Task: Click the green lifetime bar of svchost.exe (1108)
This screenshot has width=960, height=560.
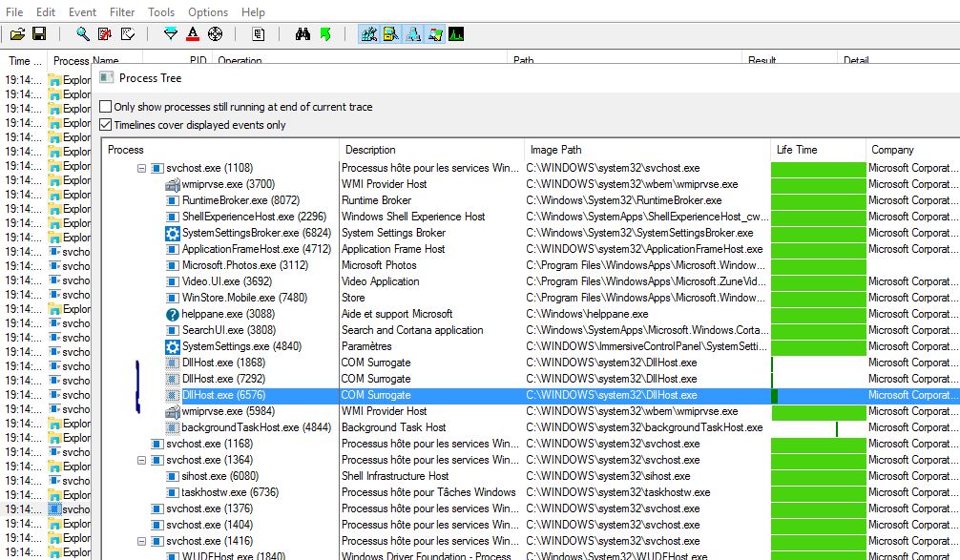Action: pyautogui.click(x=818, y=168)
